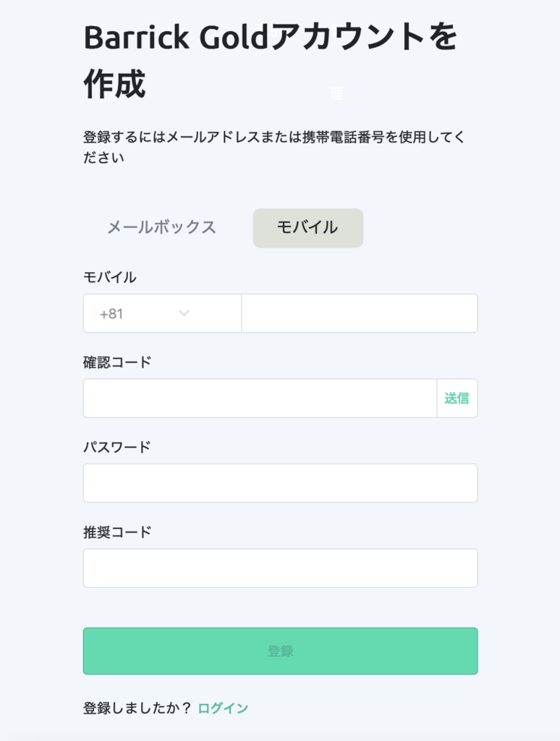Click the 推奨コード referral input field
Image resolution: width=560 pixels, height=741 pixels.
coord(280,568)
